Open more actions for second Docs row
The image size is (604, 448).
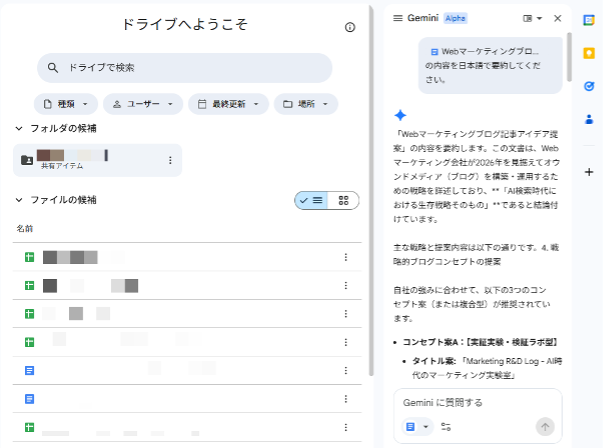(x=346, y=399)
